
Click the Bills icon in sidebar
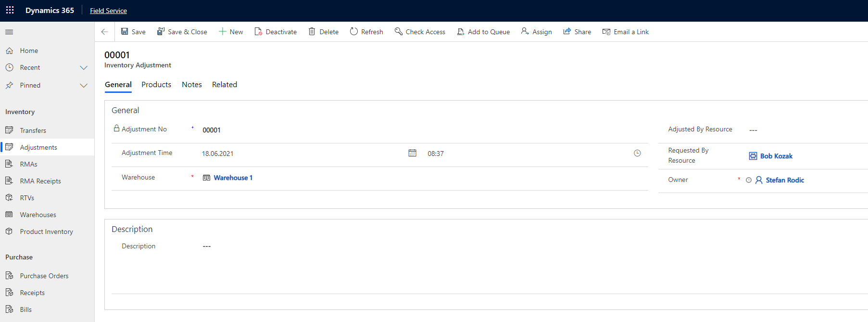click(9, 309)
